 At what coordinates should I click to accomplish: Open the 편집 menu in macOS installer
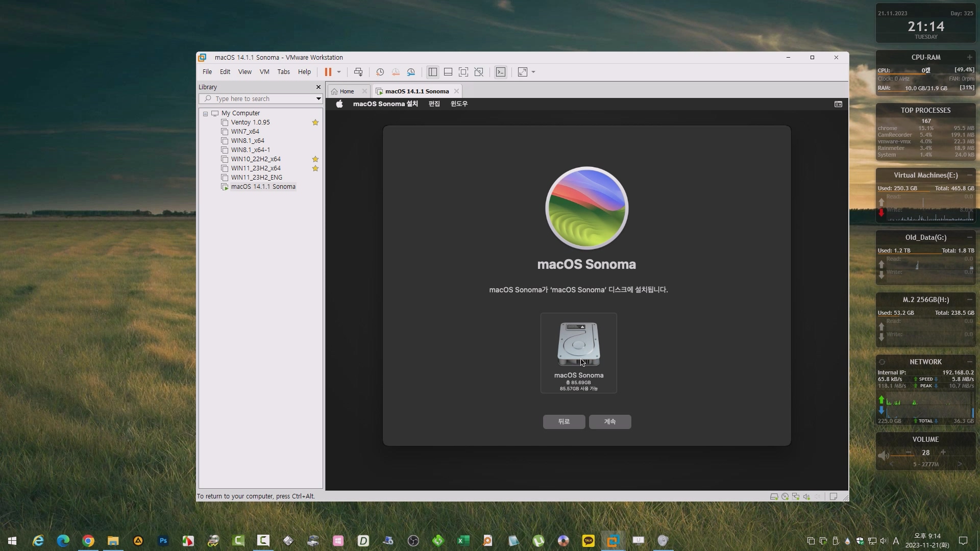434,104
